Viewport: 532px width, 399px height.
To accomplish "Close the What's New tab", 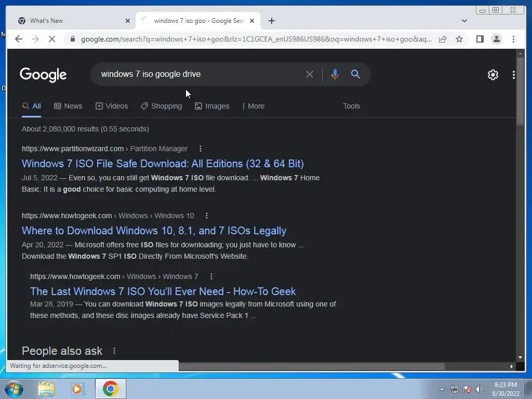I will pos(128,21).
